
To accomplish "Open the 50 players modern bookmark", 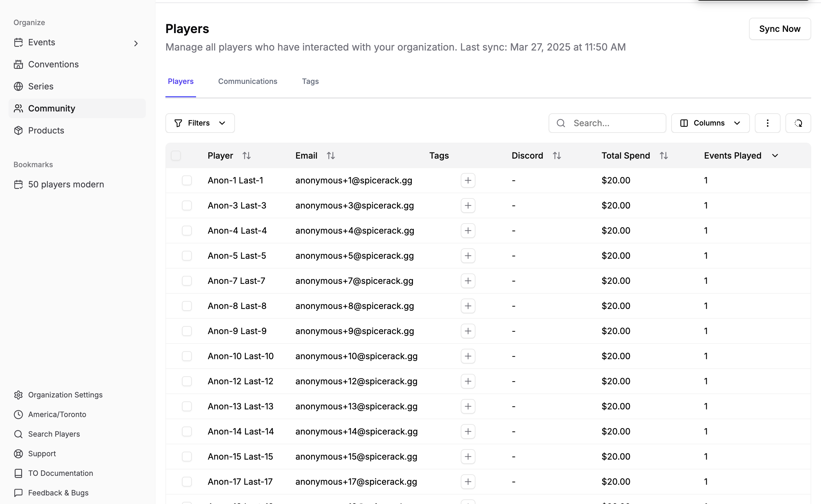I will pyautogui.click(x=66, y=184).
